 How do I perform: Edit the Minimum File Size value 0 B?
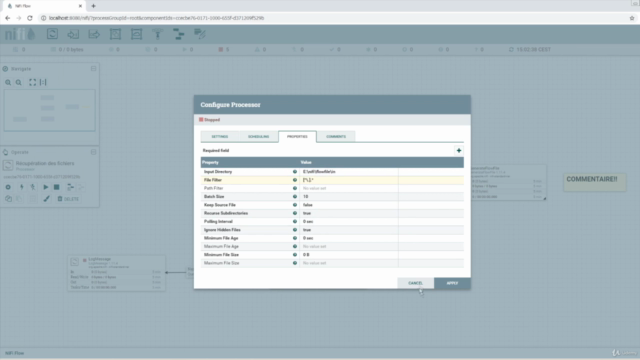pos(349,255)
